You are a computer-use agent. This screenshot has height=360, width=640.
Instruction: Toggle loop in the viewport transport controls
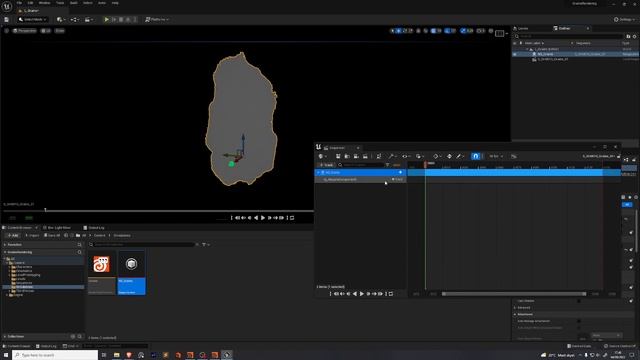point(292,218)
